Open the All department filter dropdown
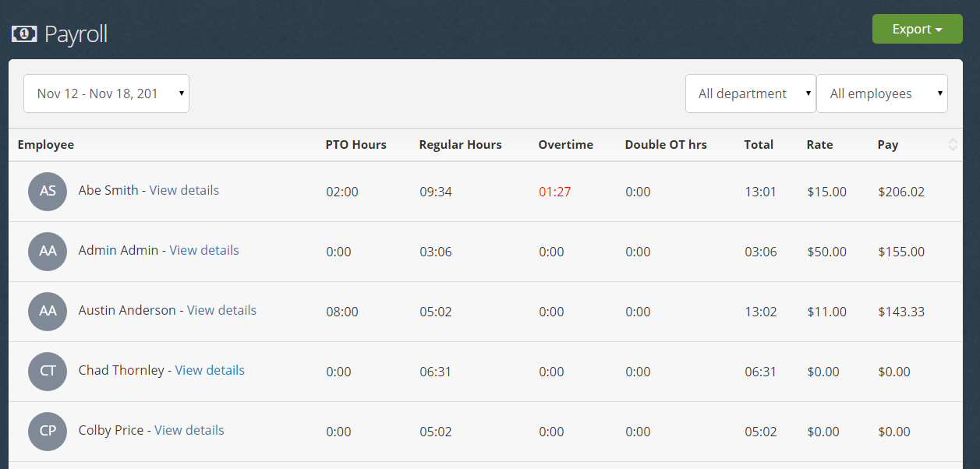This screenshot has height=469, width=980. click(x=750, y=93)
